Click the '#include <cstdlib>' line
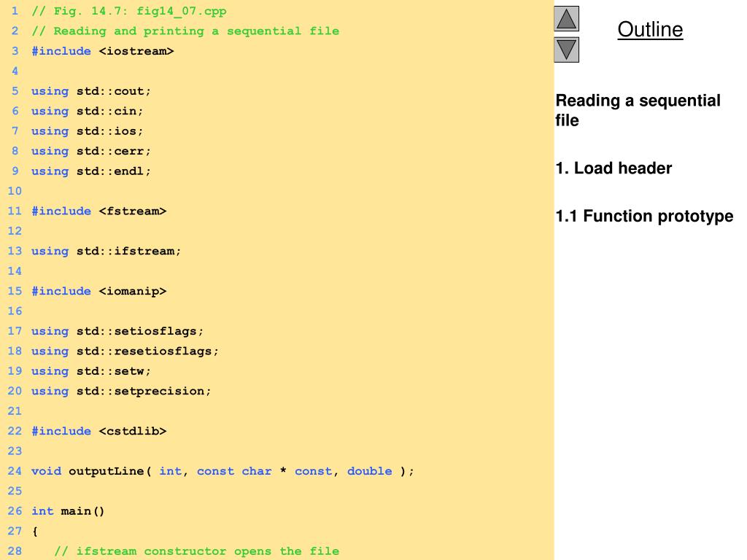The image size is (747, 560). (98, 431)
